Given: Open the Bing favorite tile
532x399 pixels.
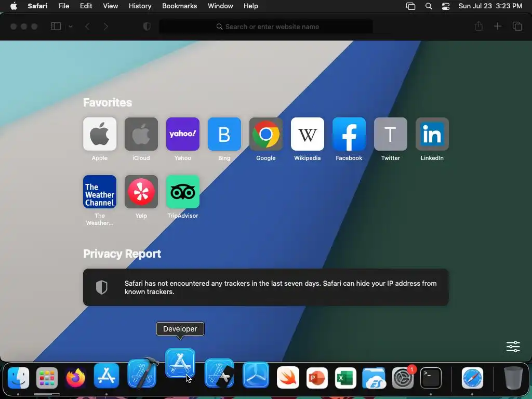Looking at the screenshot, I should pos(224,134).
